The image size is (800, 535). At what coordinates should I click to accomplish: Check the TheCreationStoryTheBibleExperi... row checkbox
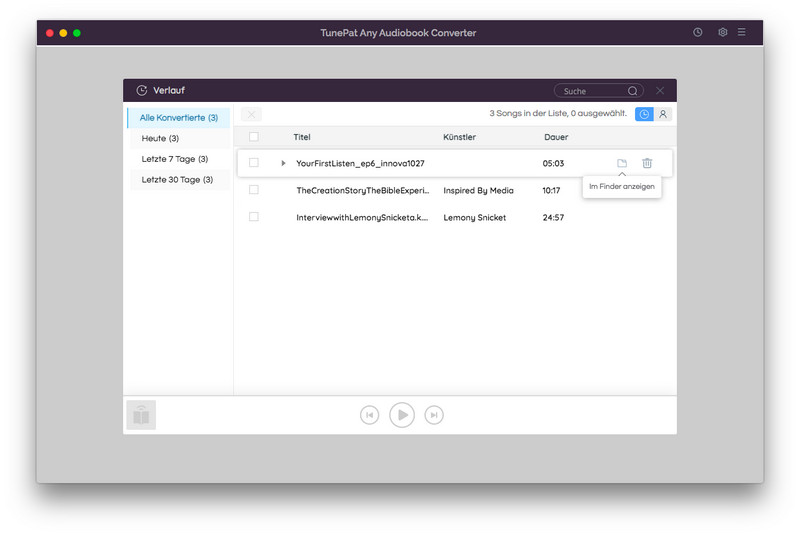pos(254,190)
